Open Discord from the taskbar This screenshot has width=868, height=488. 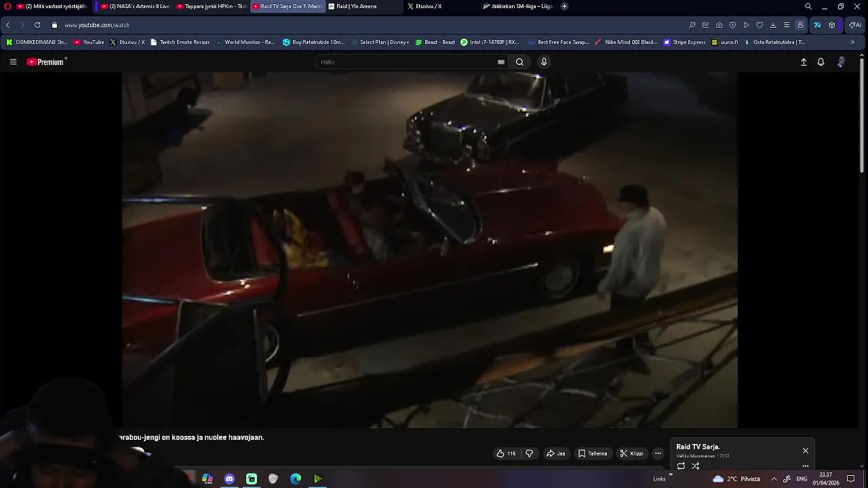pyautogui.click(x=229, y=479)
